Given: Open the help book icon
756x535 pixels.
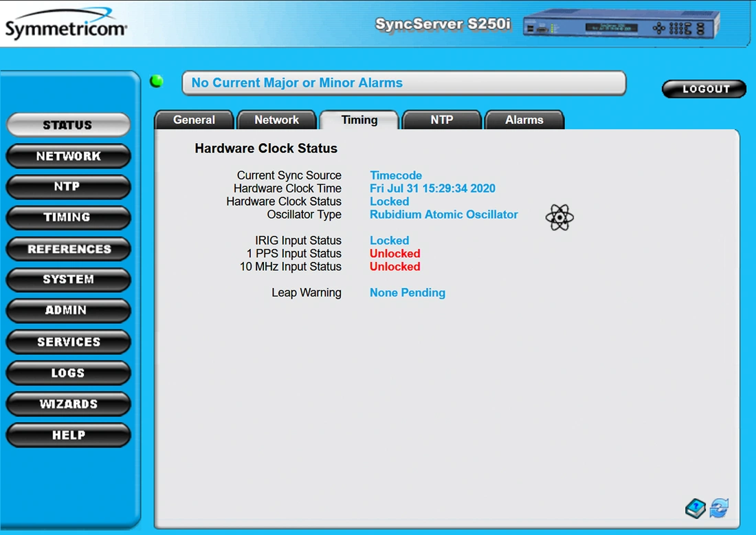Looking at the screenshot, I should point(696,508).
